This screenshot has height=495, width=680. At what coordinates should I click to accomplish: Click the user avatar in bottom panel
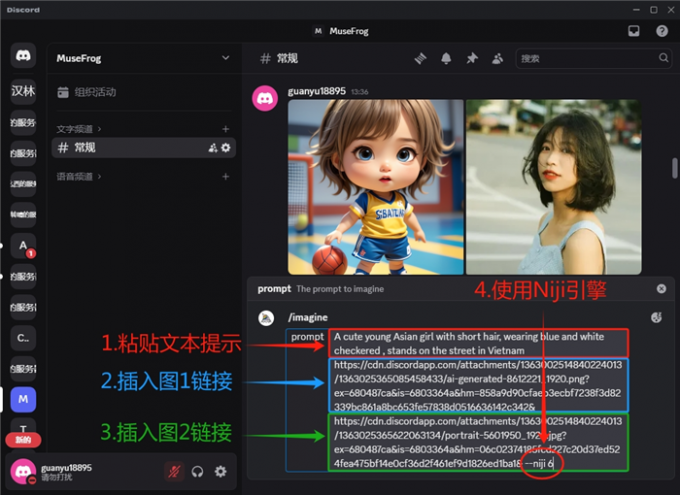click(x=23, y=471)
